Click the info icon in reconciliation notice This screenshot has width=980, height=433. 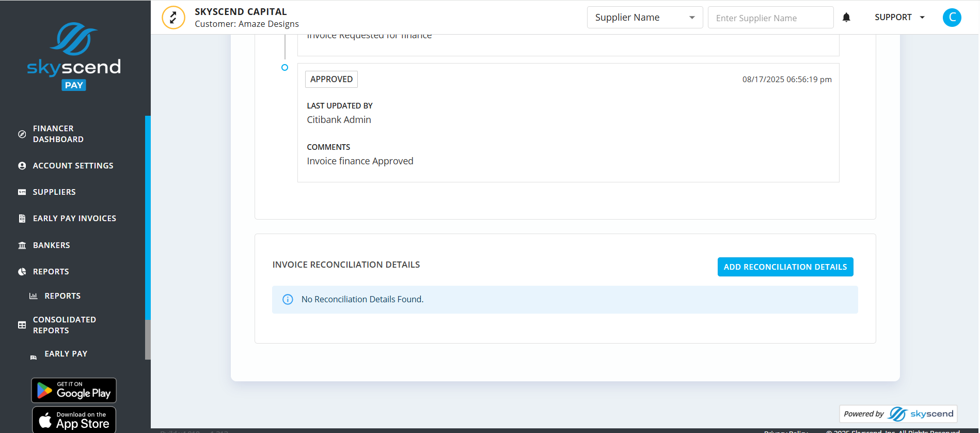[288, 300]
